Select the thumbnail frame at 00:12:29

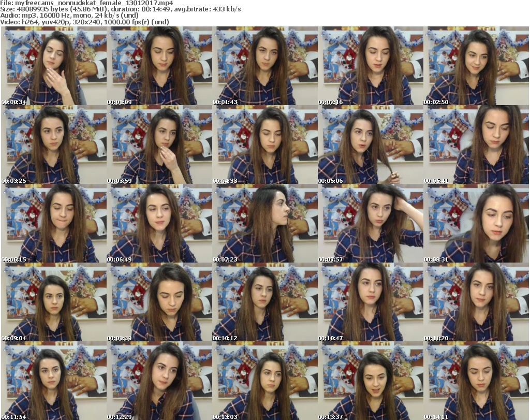click(159, 381)
